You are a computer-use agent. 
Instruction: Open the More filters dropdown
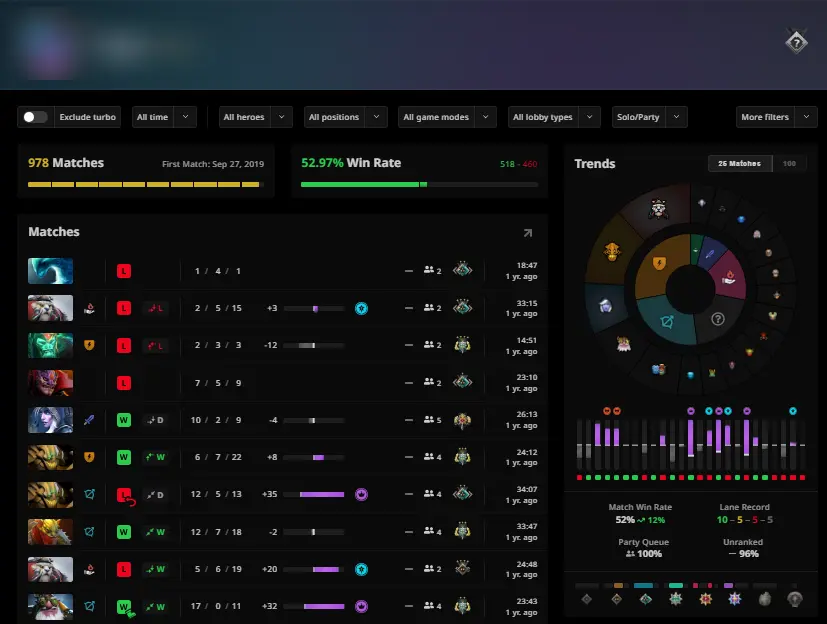[776, 117]
